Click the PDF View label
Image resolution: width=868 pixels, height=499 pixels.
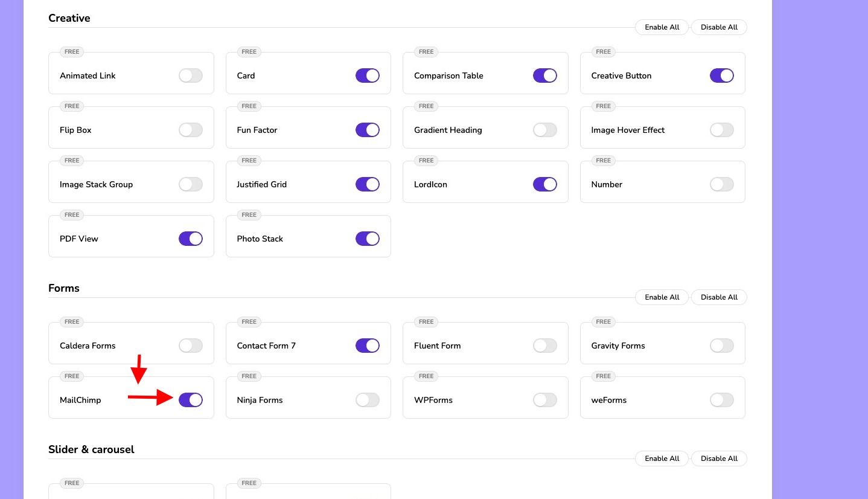(x=78, y=239)
